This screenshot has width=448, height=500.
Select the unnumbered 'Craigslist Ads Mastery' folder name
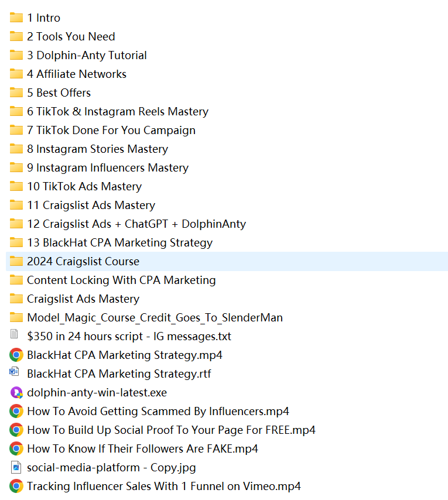pyautogui.click(x=83, y=299)
